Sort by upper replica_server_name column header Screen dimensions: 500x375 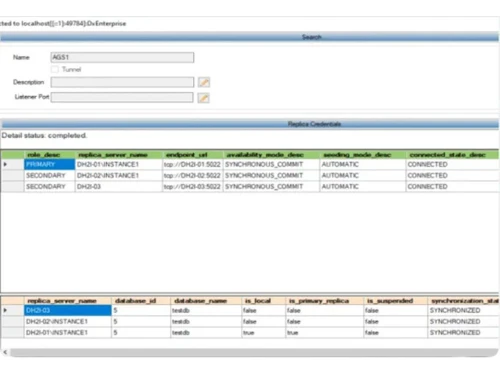(x=119, y=155)
